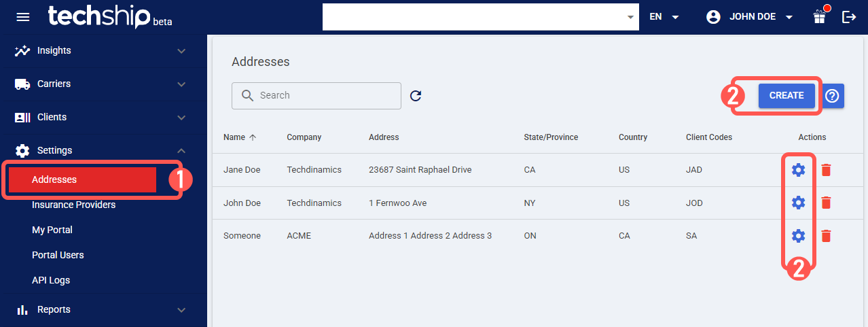Click the JAD client code cell
868x327 pixels.
tap(694, 170)
